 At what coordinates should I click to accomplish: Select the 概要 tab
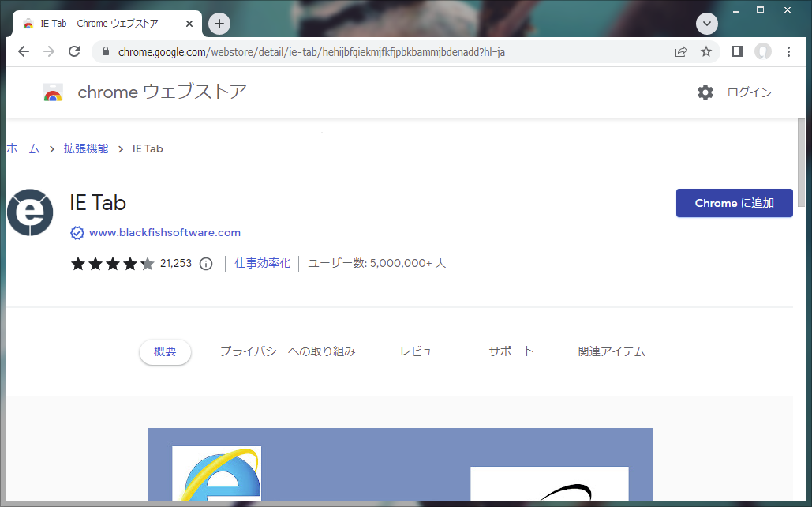[x=165, y=352]
